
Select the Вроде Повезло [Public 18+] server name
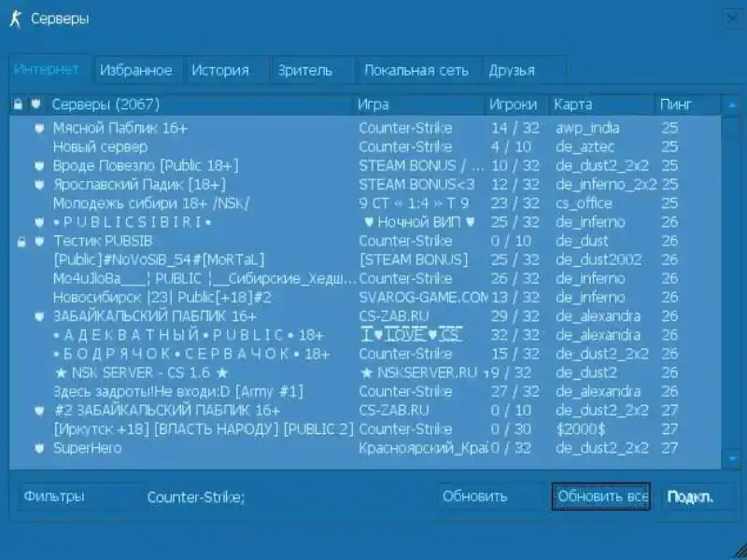pyautogui.click(x=146, y=166)
